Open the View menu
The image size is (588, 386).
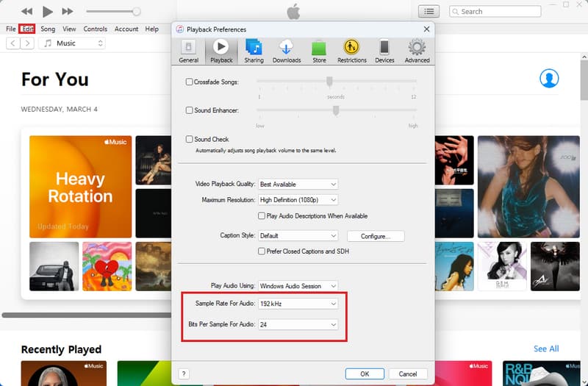tap(69, 29)
